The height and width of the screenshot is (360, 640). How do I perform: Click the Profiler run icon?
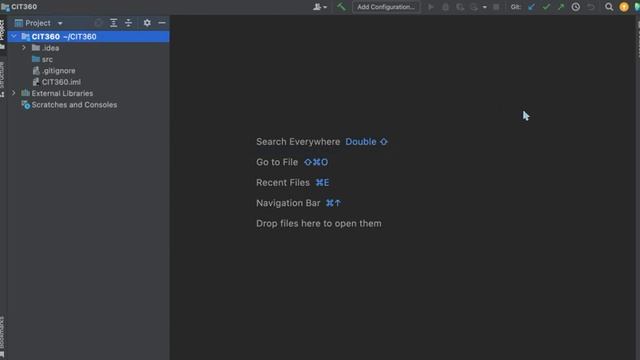tap(474, 7)
